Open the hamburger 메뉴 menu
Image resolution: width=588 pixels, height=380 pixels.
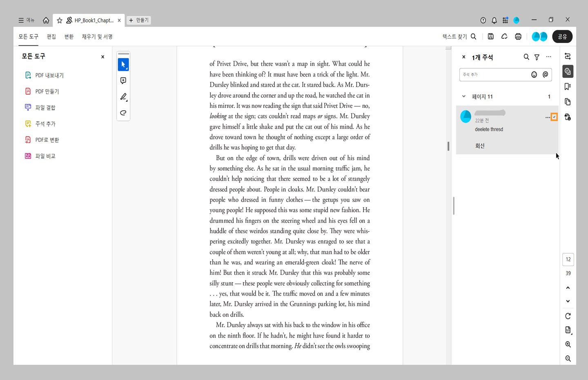[26, 20]
